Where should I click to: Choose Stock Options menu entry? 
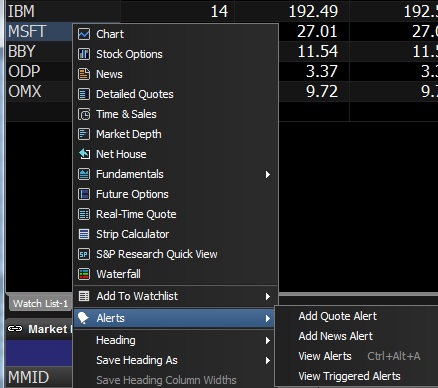[176, 54]
